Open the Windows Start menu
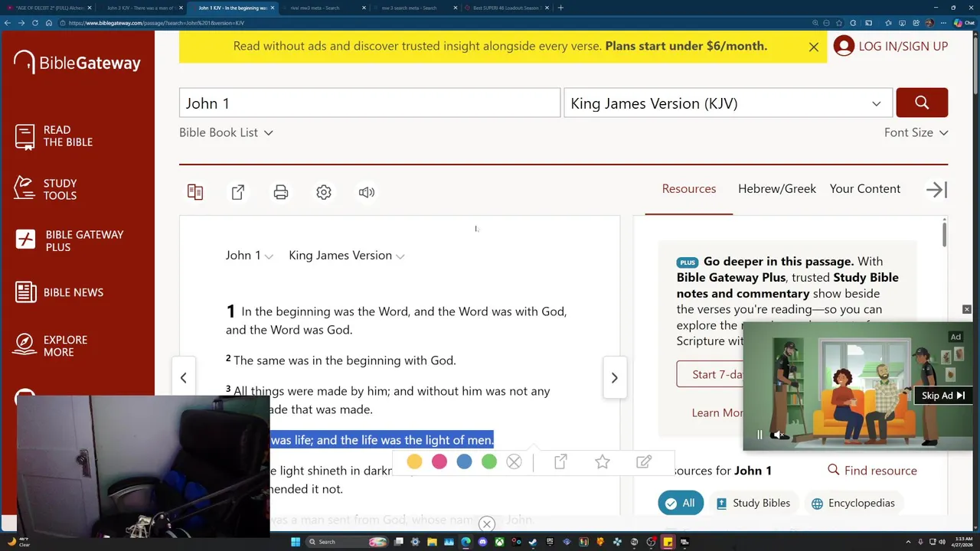Screen dimensions: 980x551 [296, 542]
